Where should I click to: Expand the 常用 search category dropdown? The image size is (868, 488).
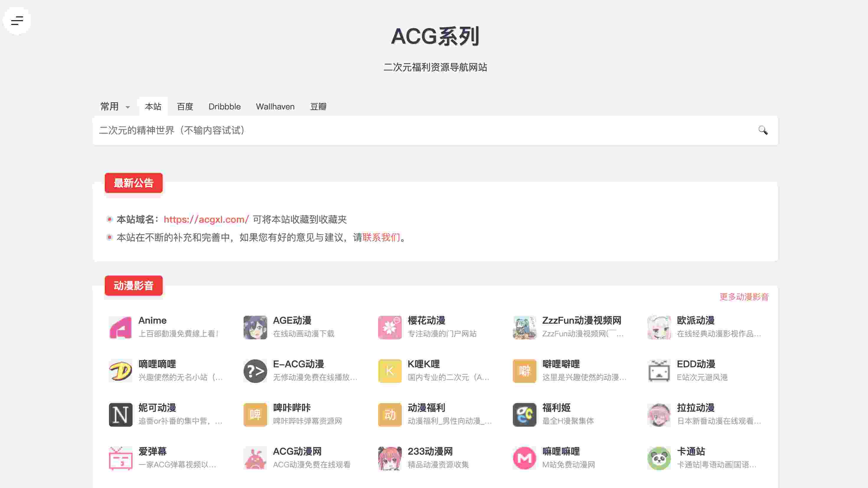(115, 107)
